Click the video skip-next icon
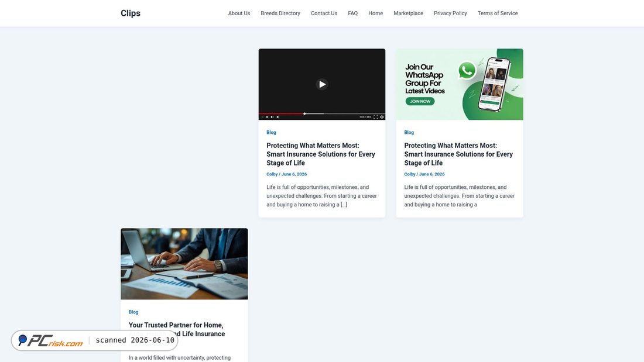 click(x=272, y=117)
